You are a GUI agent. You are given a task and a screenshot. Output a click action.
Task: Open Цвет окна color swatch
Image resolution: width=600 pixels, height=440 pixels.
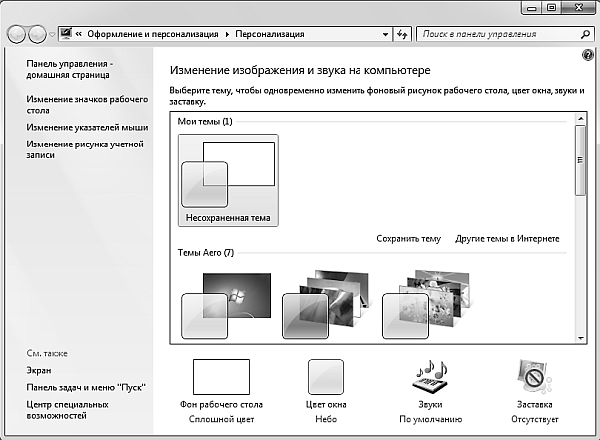tap(326, 377)
